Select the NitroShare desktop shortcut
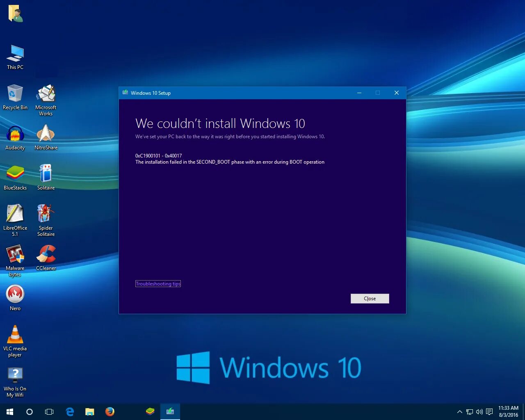Viewport: 525px width, 420px height. point(46,138)
